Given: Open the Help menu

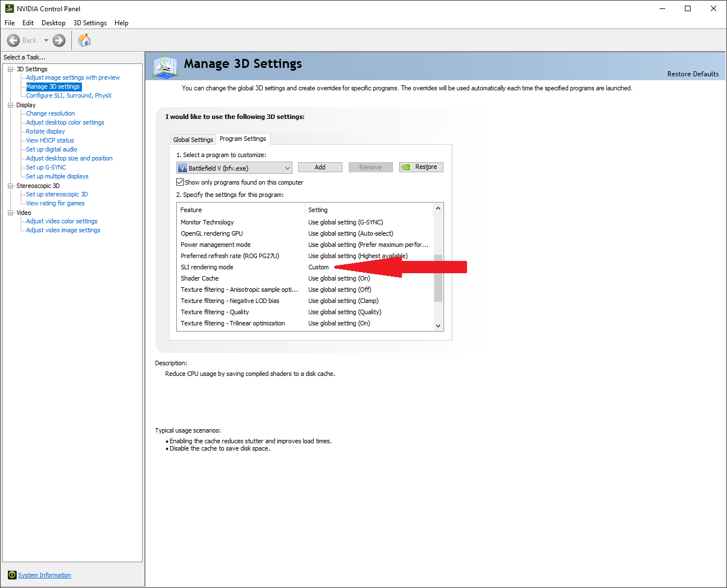Looking at the screenshot, I should click(121, 23).
